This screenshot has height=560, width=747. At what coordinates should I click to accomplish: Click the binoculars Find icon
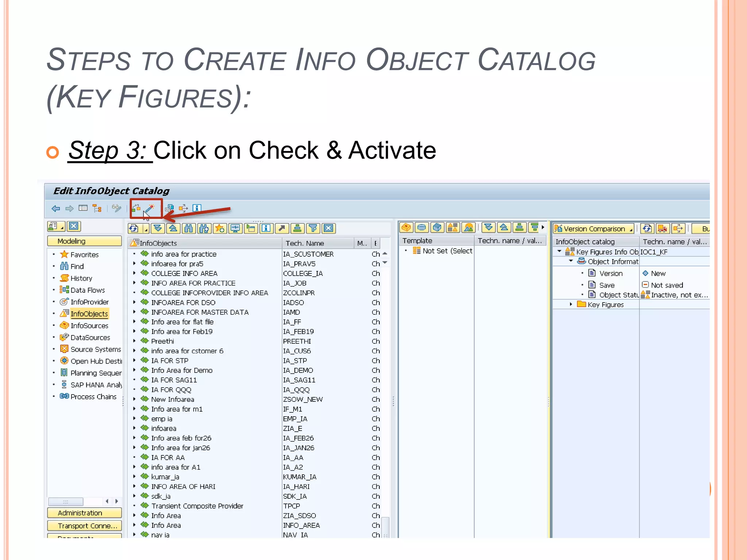[x=189, y=229]
